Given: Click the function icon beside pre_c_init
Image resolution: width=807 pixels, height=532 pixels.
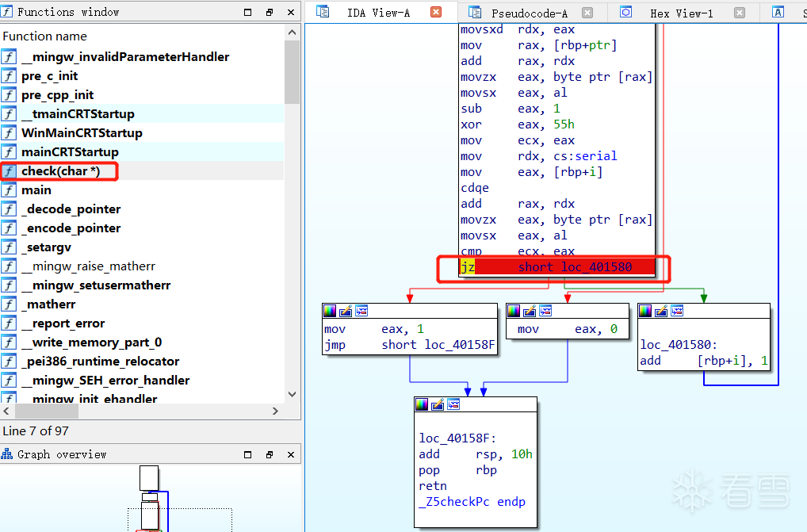Looking at the screenshot, I should [x=10, y=76].
